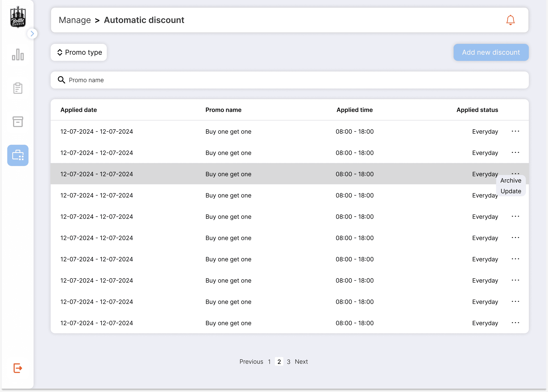Click 'Buy one get one' in the second row
Image resolution: width=548 pixels, height=392 pixels.
click(228, 153)
